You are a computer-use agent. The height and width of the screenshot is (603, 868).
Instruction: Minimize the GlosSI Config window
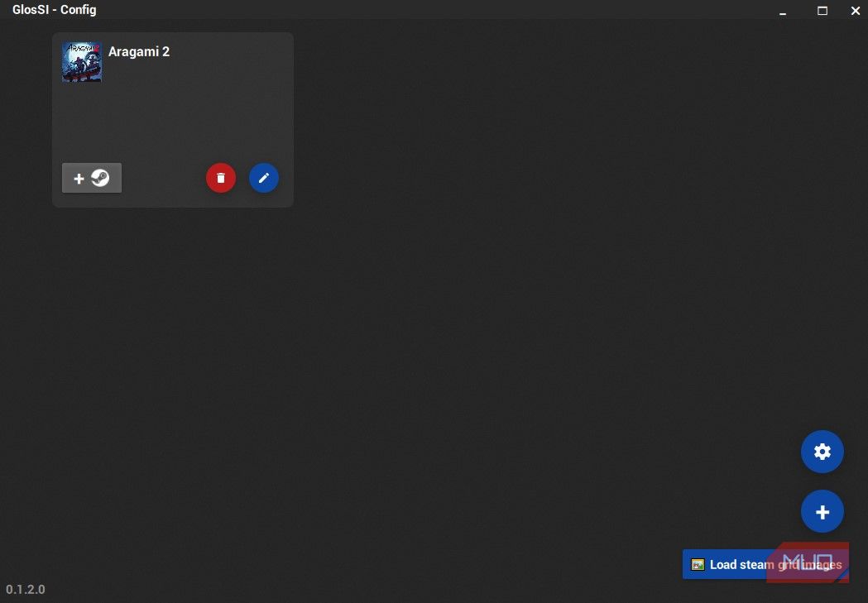(x=781, y=11)
